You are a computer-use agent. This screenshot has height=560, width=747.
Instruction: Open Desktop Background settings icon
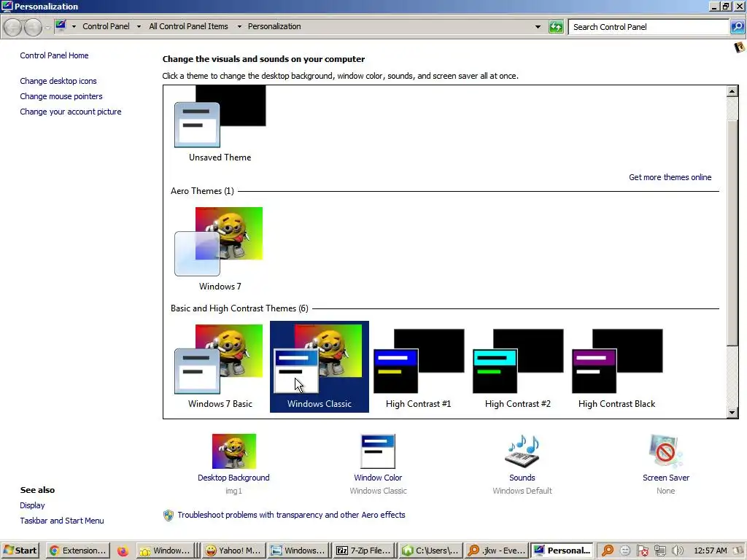pos(234,451)
